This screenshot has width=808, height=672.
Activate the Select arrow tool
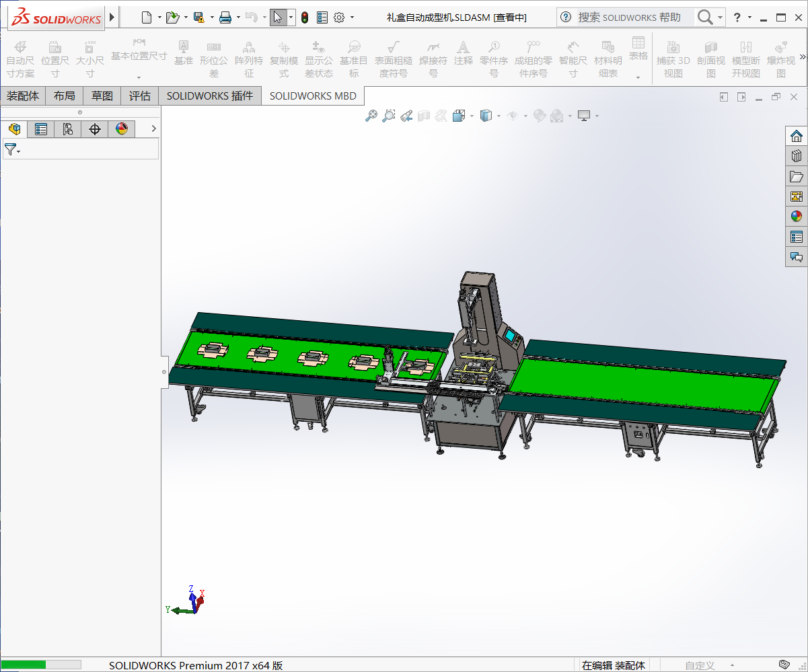point(278,17)
